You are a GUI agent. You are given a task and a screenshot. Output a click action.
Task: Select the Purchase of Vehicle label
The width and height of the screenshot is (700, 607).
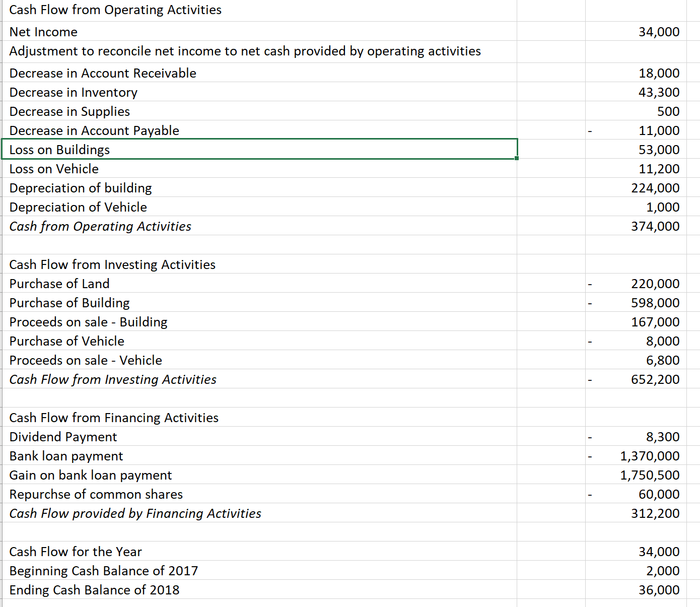(x=66, y=341)
